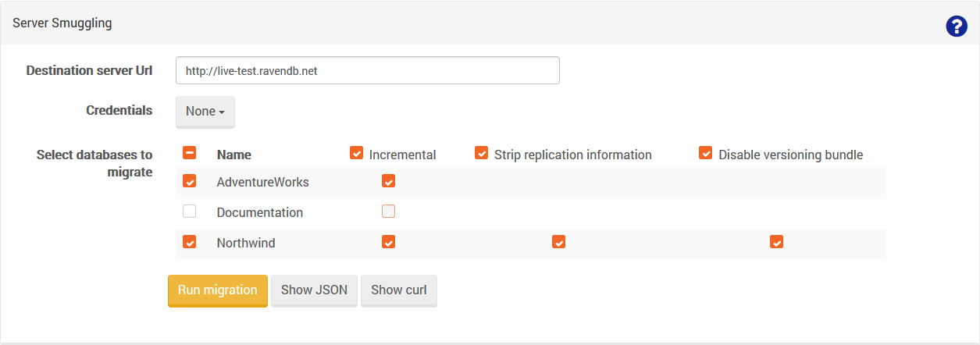The width and height of the screenshot is (980, 345).
Task: Open the Credentials None dropdown
Action: tap(205, 112)
